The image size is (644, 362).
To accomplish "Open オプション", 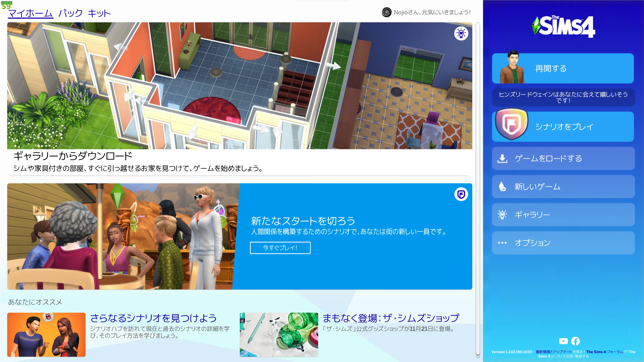I will 563,243.
